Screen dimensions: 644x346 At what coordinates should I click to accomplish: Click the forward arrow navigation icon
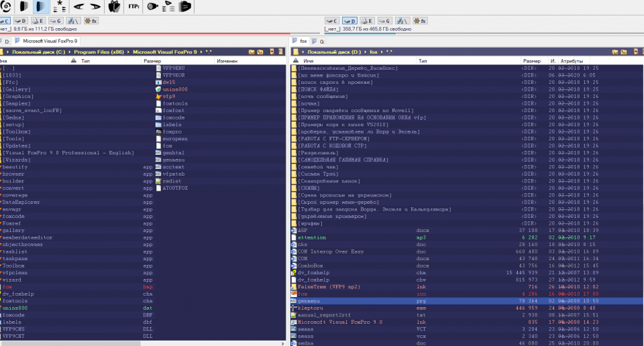(95, 7)
